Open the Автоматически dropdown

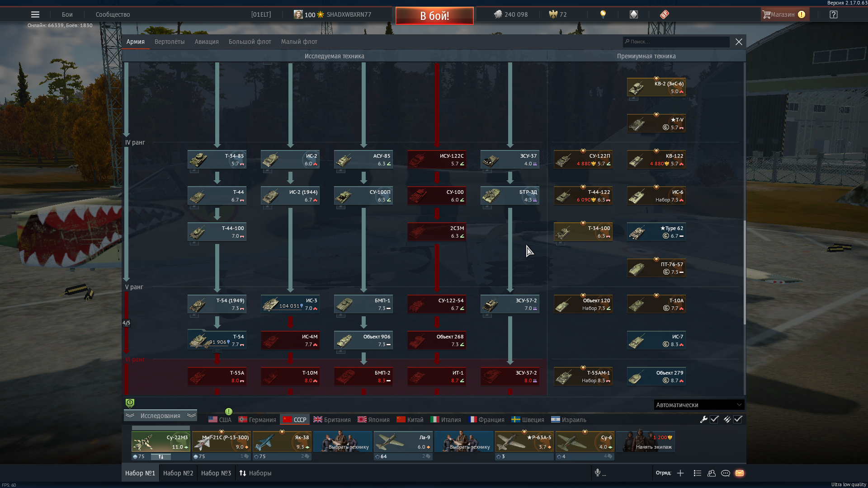click(699, 405)
